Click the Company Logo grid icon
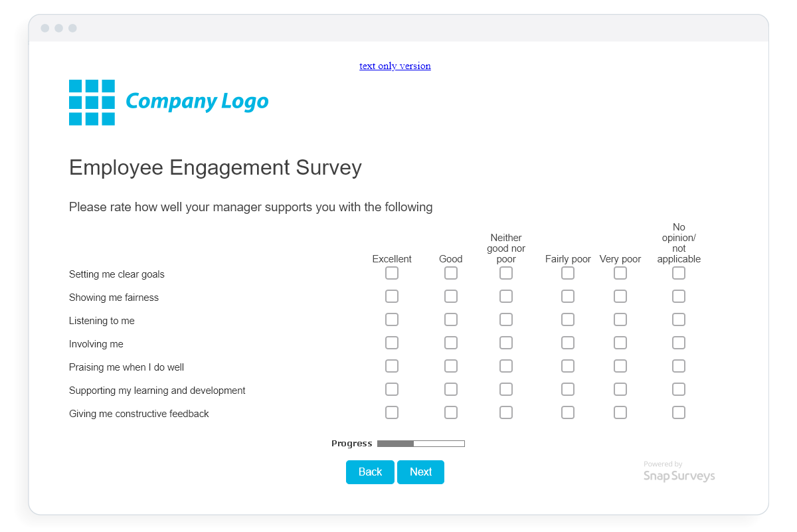This screenshot has width=797, height=532. 92,102
